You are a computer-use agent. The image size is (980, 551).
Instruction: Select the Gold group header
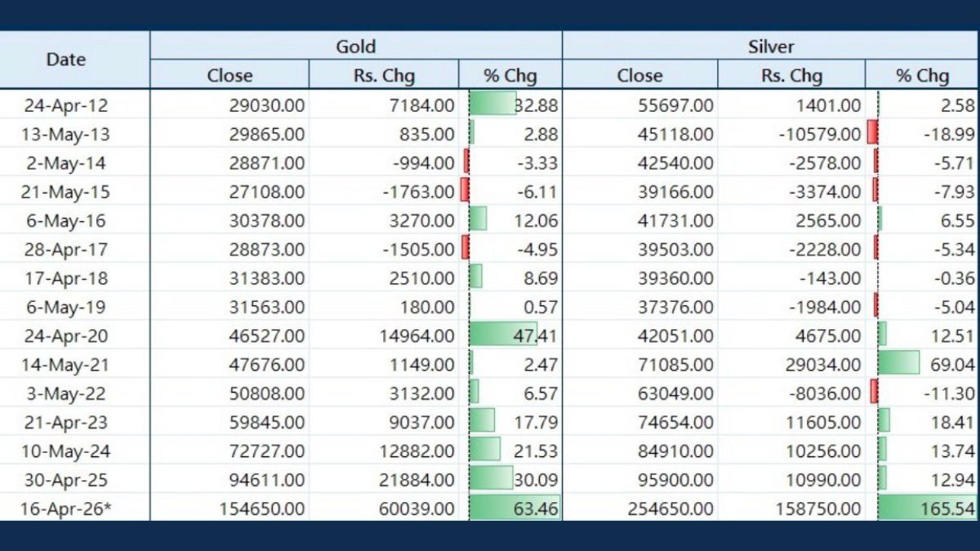click(356, 46)
